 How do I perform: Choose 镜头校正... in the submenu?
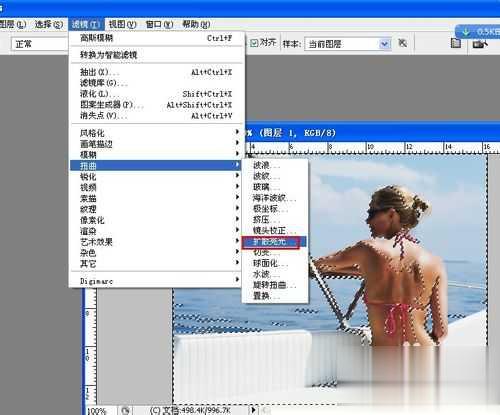pos(275,230)
